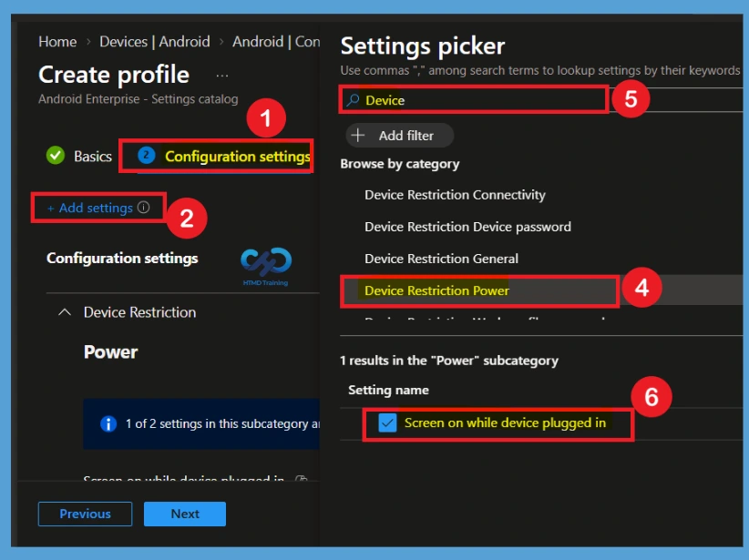Click the plus icon on Add filter
This screenshot has height=560, width=749.
[x=358, y=135]
